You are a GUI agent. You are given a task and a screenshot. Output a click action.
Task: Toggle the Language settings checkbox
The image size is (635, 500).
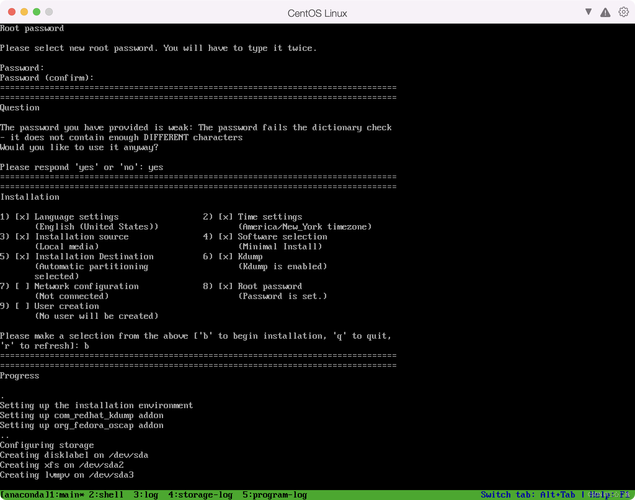(x=23, y=217)
